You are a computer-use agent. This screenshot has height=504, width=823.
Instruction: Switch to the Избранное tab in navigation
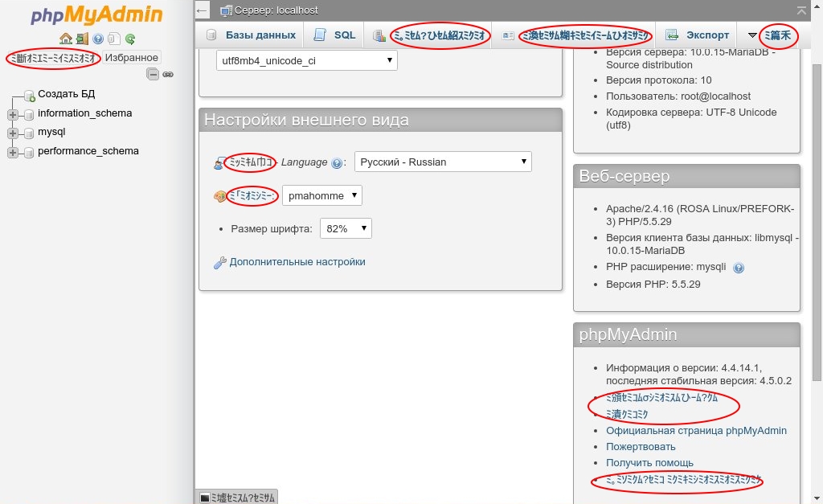[131, 57]
